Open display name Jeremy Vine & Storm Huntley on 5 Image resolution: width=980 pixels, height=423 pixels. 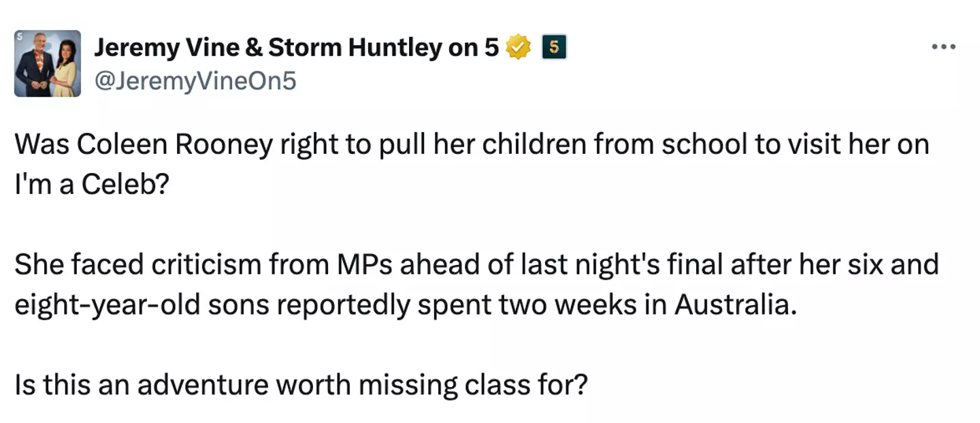coord(296,48)
